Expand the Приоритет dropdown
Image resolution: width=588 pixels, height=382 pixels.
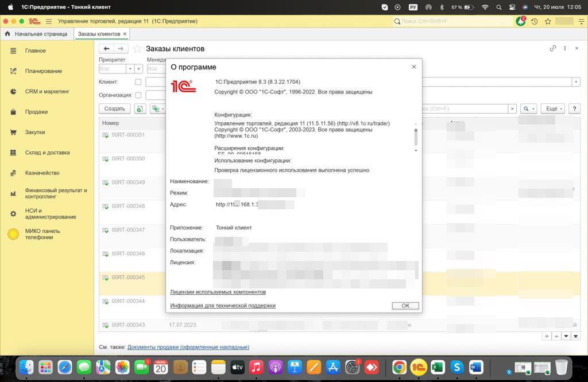[x=130, y=69]
